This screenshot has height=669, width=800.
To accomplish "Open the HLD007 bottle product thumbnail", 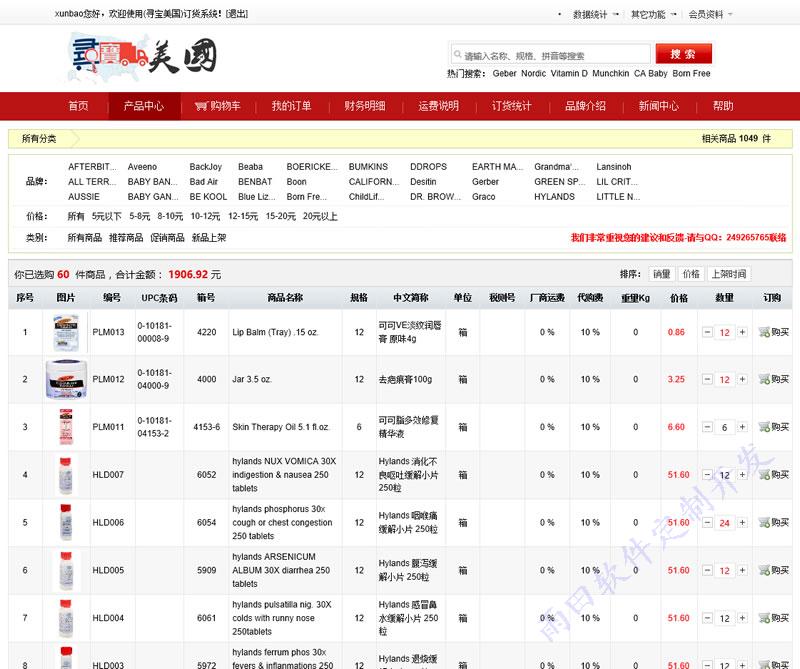I will tap(66, 475).
